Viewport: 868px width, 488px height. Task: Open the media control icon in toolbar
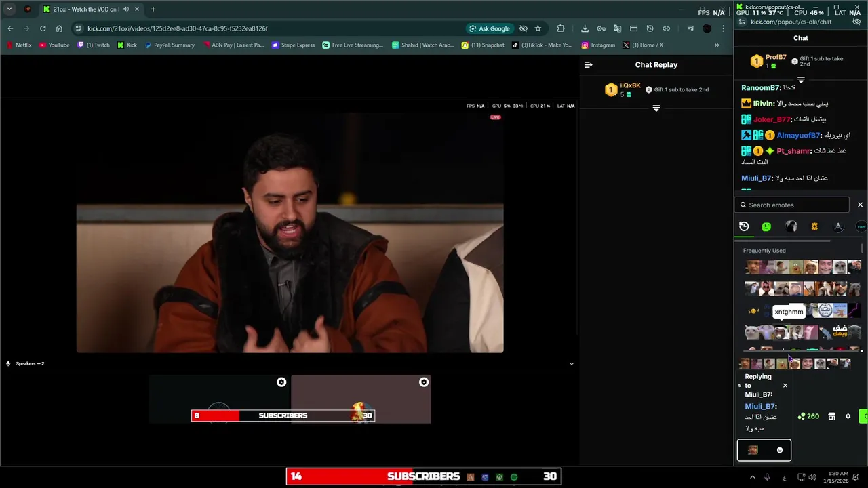690,28
